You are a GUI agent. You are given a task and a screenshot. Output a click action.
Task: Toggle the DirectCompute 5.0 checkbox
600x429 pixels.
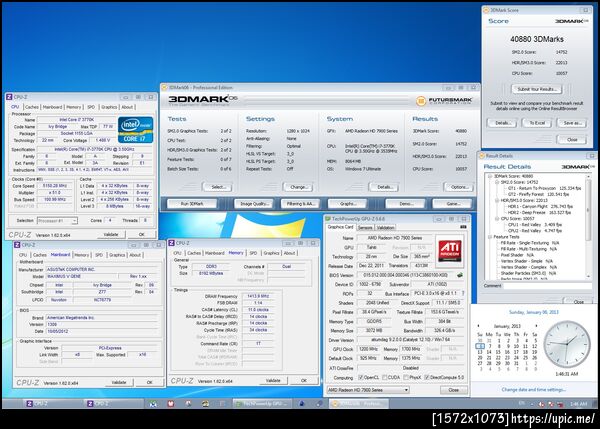tap(427, 377)
